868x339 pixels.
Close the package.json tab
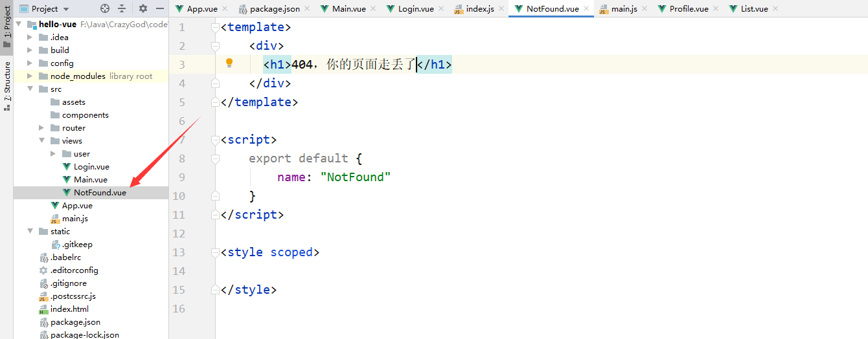306,8
